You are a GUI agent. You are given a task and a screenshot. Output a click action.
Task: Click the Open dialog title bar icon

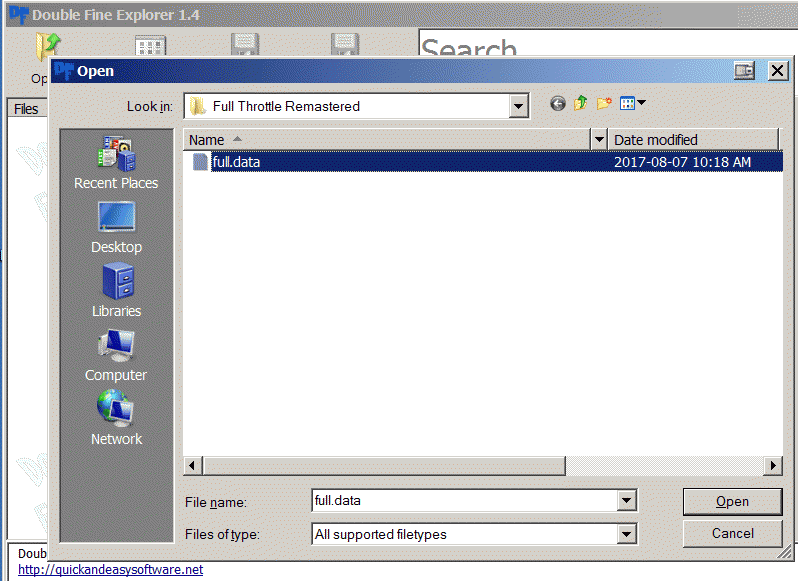64,71
